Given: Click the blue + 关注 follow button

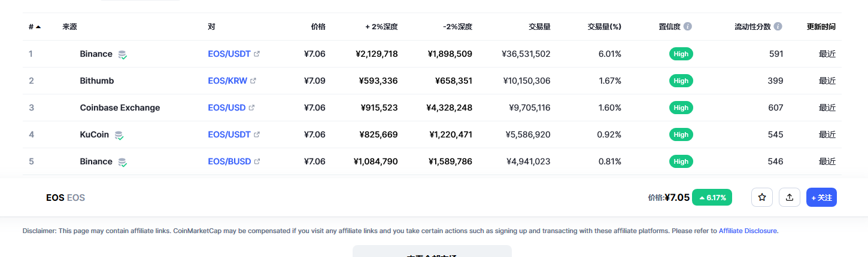Looking at the screenshot, I should (821, 197).
